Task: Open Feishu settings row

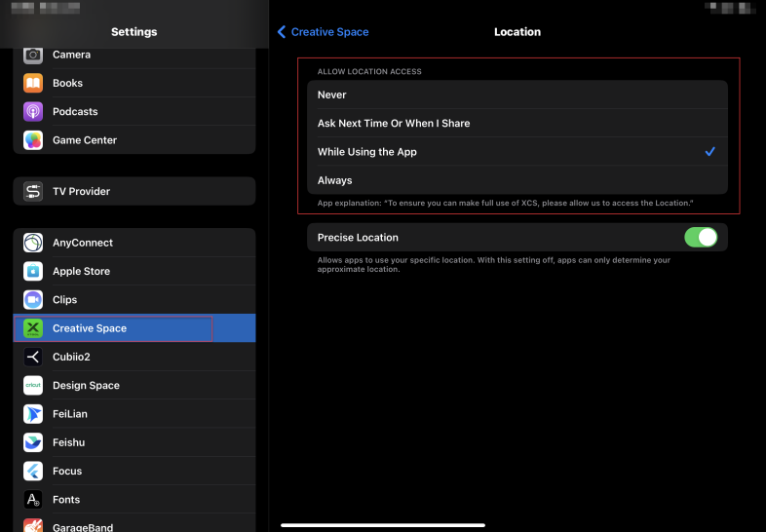Action: click(134, 442)
